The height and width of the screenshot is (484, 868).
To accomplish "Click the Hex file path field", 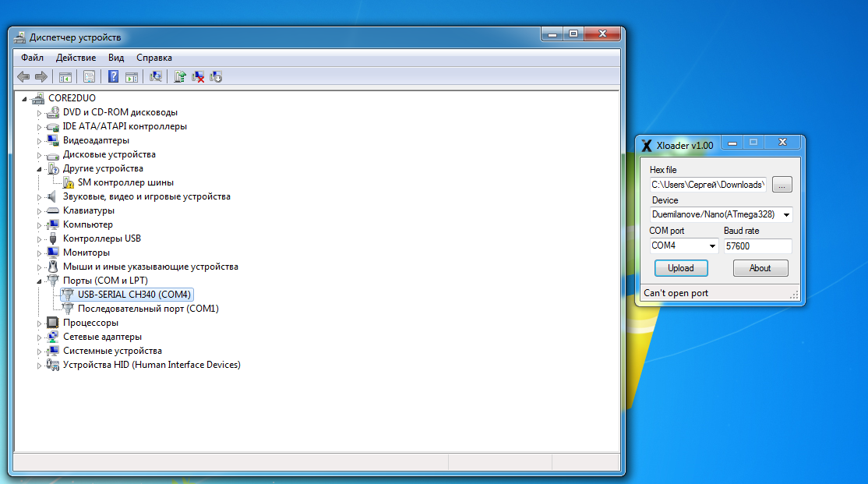I will click(708, 185).
